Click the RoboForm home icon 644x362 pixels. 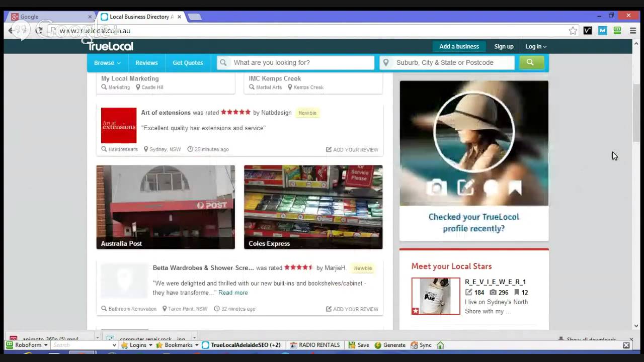440,345
